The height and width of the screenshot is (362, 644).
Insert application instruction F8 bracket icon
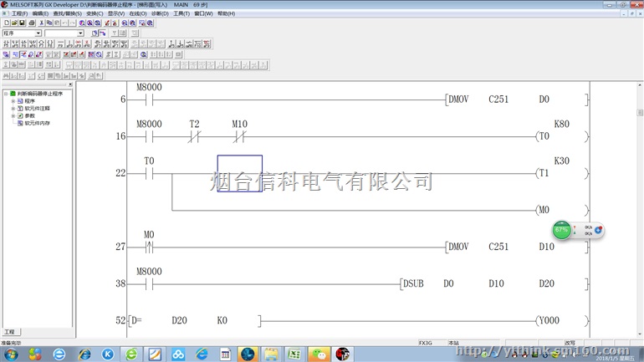51,43
